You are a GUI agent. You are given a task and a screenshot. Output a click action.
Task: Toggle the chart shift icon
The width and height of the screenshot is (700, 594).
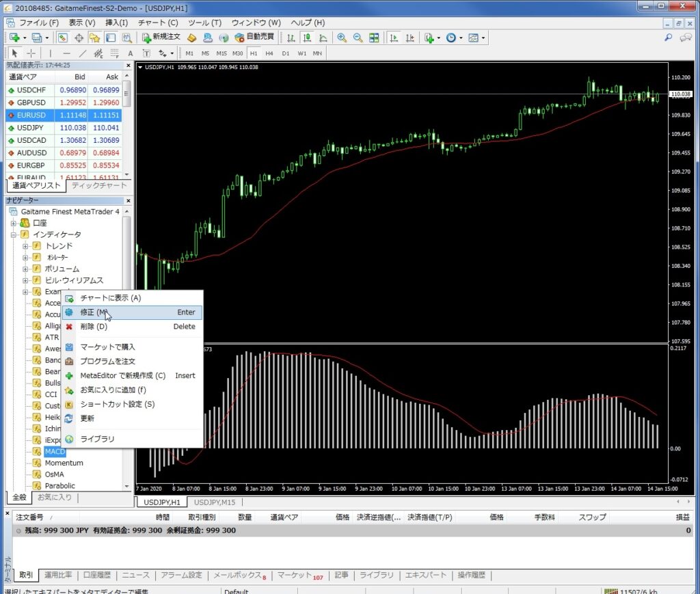click(410, 38)
